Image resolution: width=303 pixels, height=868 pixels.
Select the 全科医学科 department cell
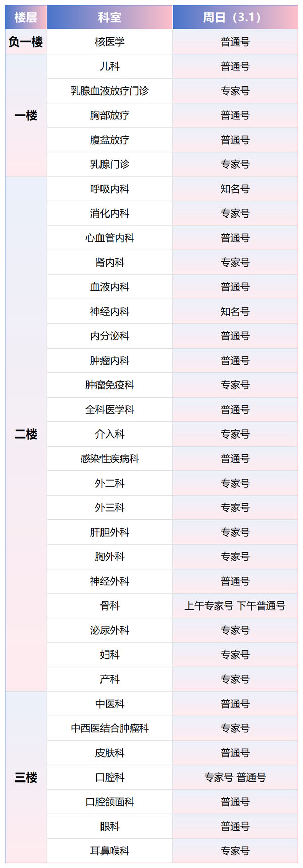(x=110, y=410)
